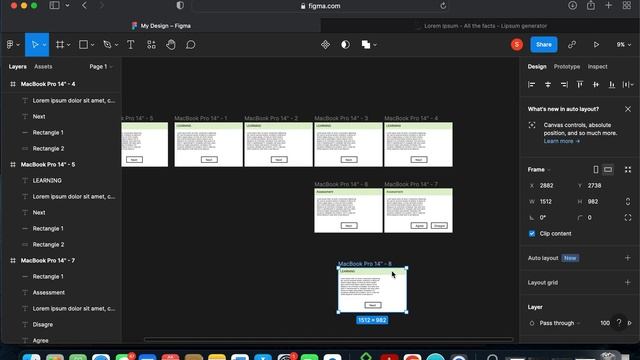The height and width of the screenshot is (360, 640).
Task: Select the Move tool
Action: tap(35, 44)
